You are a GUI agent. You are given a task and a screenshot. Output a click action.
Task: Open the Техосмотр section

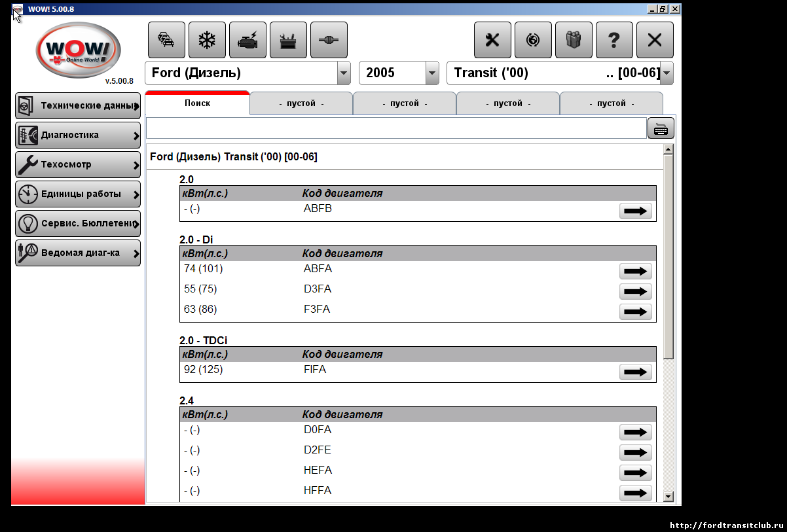point(77,164)
